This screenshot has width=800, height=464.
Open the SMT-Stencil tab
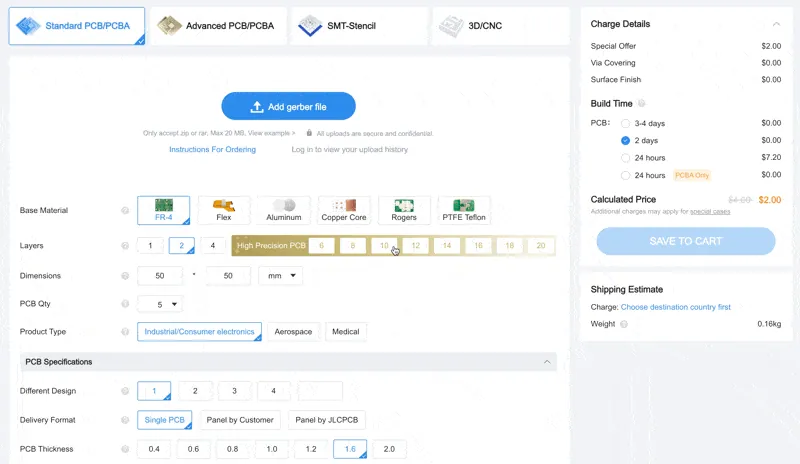[x=359, y=26]
